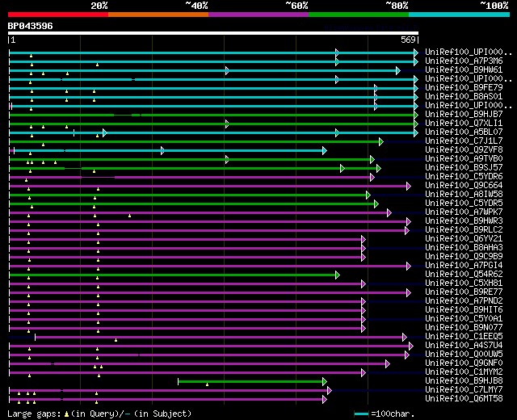The height and width of the screenshot is (420, 517).
Task: Click the UniRef100_B9HJB7 hit label
Action: click(x=464, y=115)
